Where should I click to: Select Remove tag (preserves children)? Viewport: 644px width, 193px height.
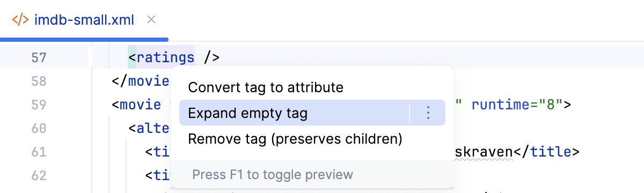(x=295, y=139)
